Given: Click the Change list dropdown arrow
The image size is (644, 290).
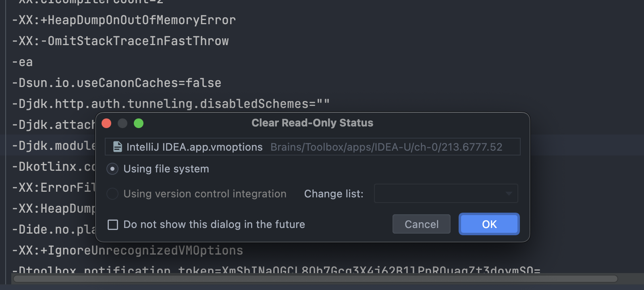Looking at the screenshot, I should tap(509, 194).
